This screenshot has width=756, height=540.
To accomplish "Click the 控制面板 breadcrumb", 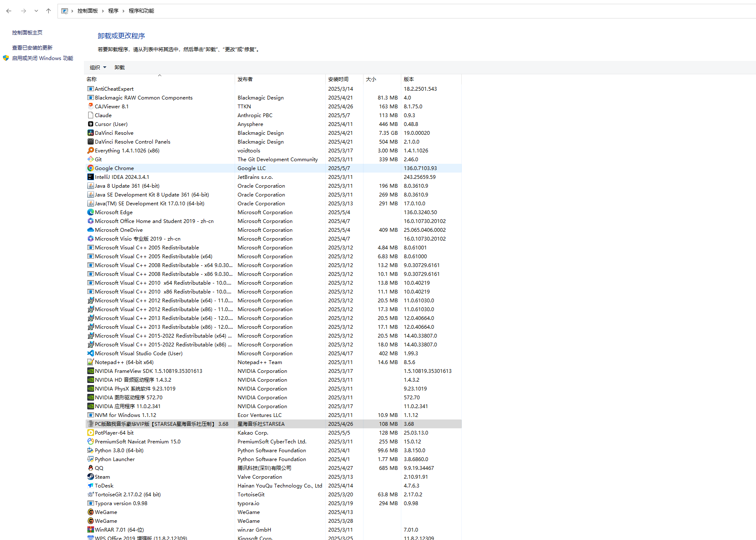I will pos(87,11).
